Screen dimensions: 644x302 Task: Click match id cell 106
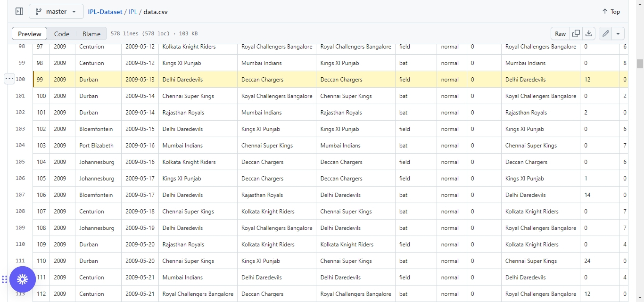(41, 195)
